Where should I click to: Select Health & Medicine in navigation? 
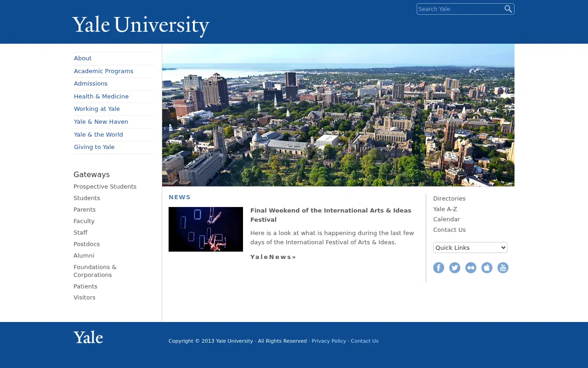(x=101, y=97)
